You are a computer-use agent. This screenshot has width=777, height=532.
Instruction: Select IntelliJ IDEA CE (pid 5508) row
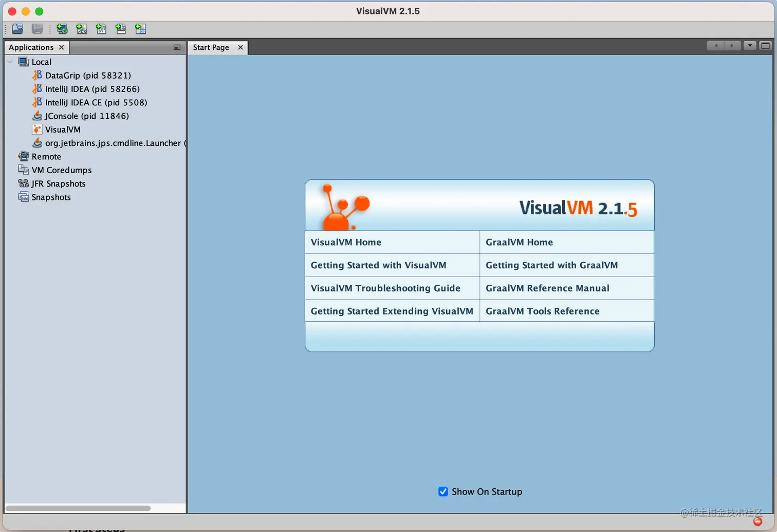click(96, 102)
